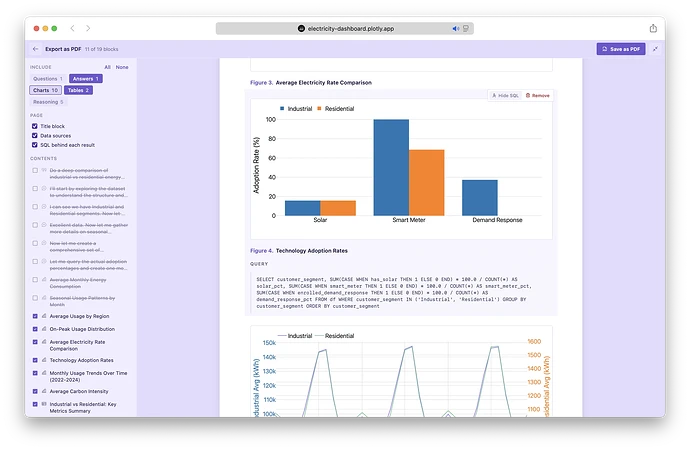Click the electricity-dashboard.plotly.app address bar
This screenshot has height=449, width=690.
pos(345,29)
